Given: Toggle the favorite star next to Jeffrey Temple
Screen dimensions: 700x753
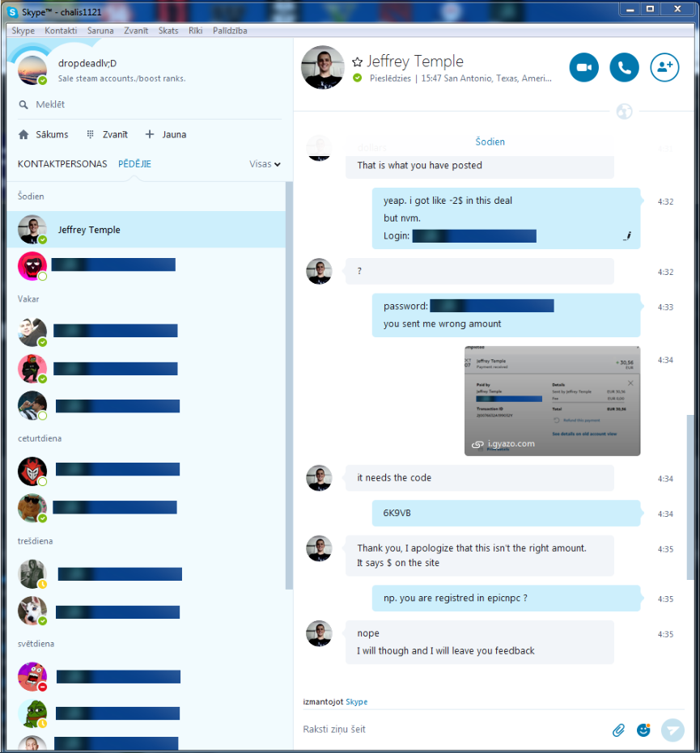Looking at the screenshot, I should pyautogui.click(x=357, y=62).
